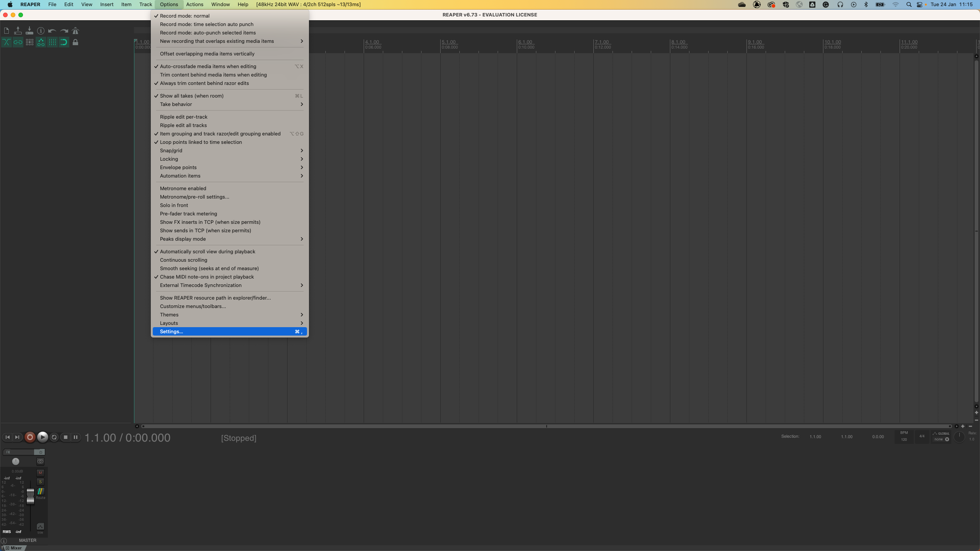980x551 pixels.
Task: Open the Track menu
Action: 145,4
